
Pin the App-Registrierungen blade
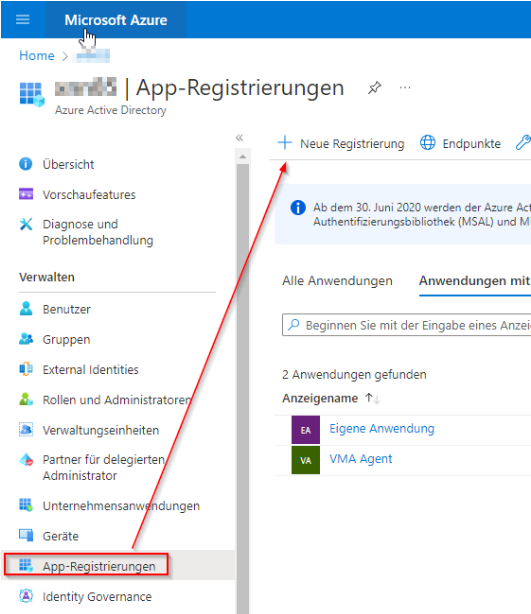(x=374, y=87)
